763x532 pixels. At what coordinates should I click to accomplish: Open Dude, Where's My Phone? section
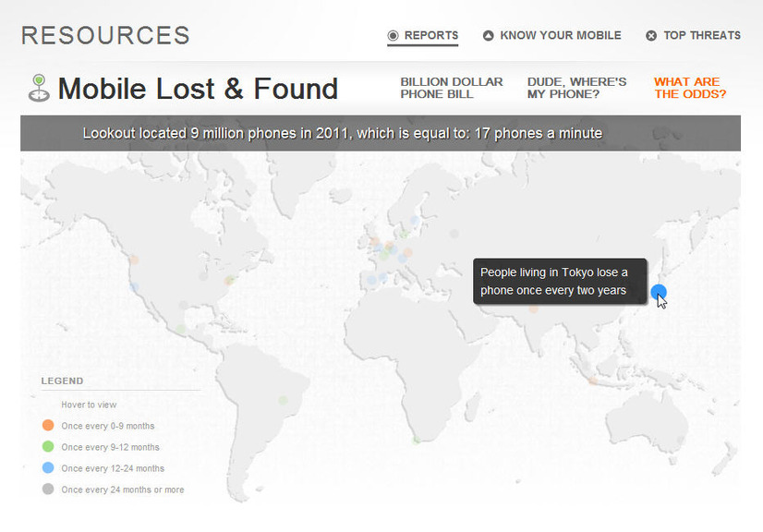[x=576, y=88]
